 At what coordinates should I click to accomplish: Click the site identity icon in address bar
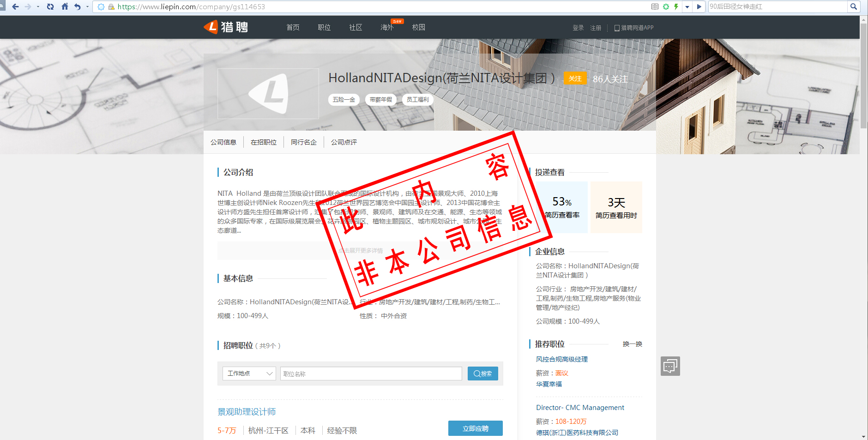click(101, 6)
